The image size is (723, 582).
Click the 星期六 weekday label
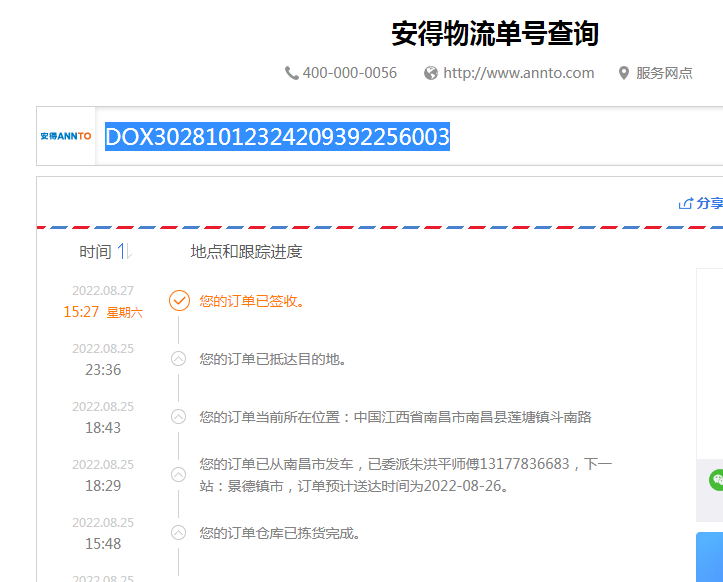tap(124, 313)
